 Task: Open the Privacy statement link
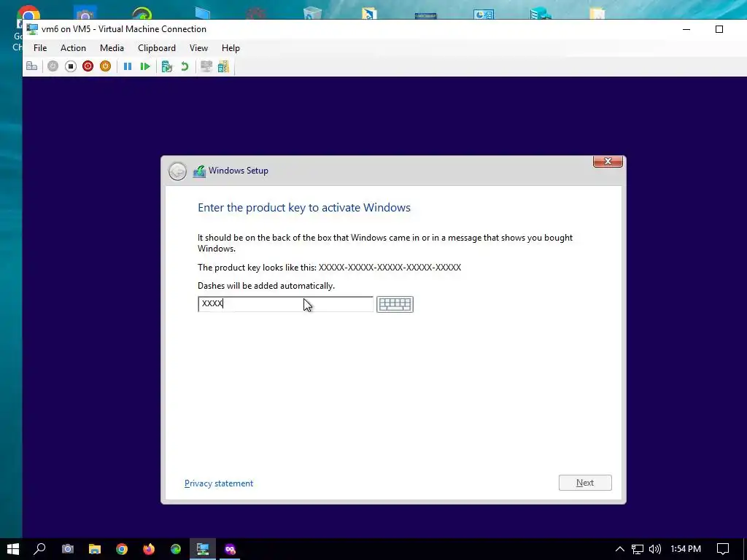[x=219, y=483]
